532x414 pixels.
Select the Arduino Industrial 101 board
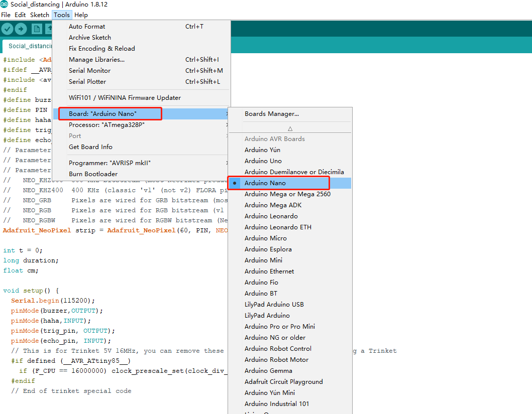pyautogui.click(x=290, y=404)
